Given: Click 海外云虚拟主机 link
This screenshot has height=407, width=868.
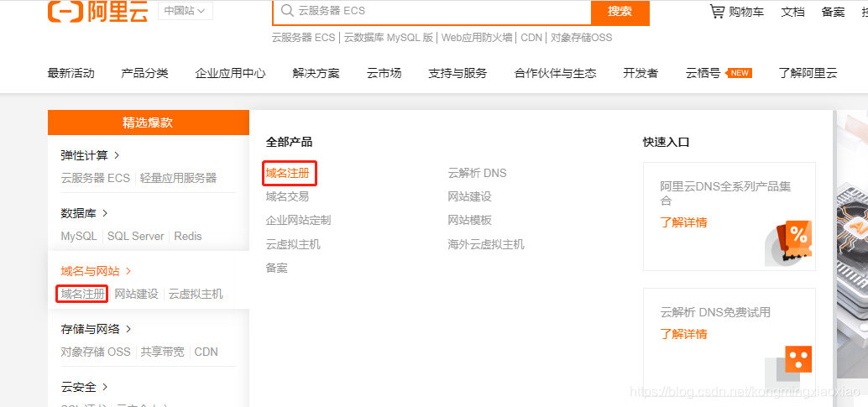Looking at the screenshot, I should tap(486, 244).
